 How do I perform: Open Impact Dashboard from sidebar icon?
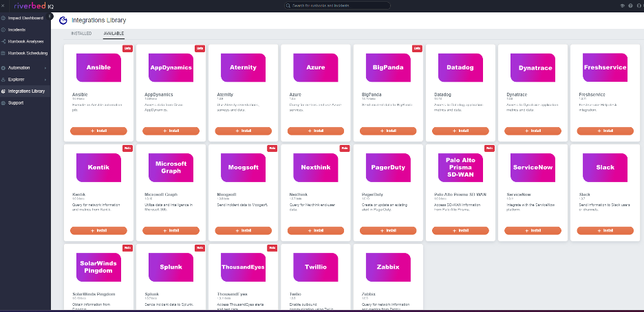tap(3, 18)
